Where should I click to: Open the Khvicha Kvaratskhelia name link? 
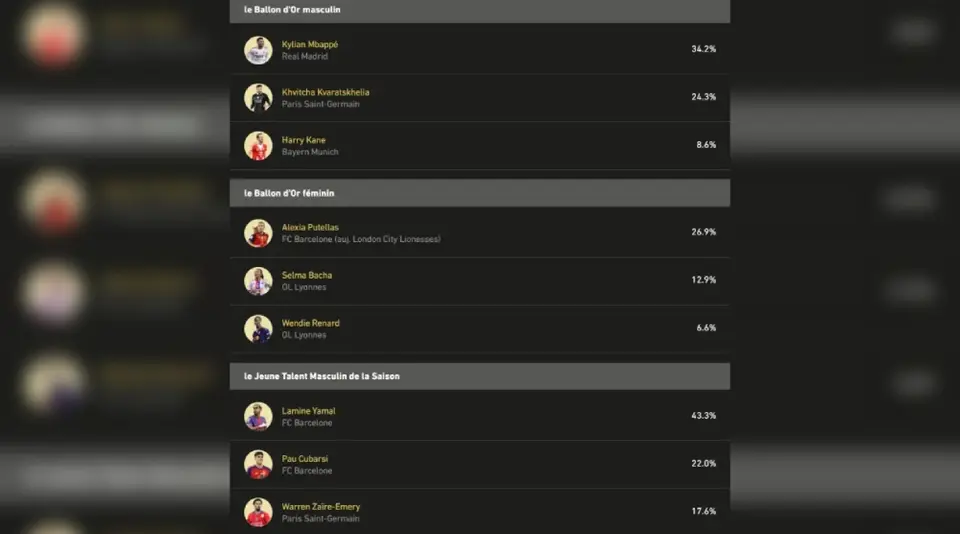tap(325, 92)
